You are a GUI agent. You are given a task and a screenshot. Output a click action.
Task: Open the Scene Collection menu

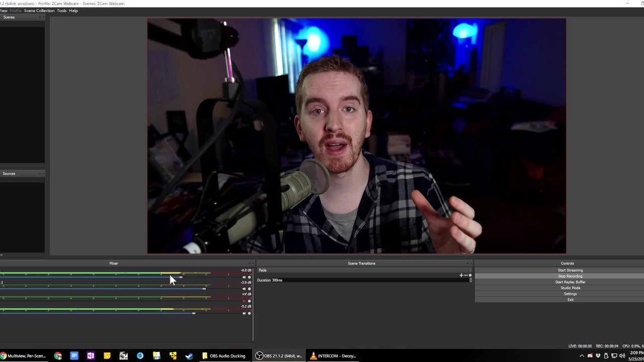pos(39,11)
